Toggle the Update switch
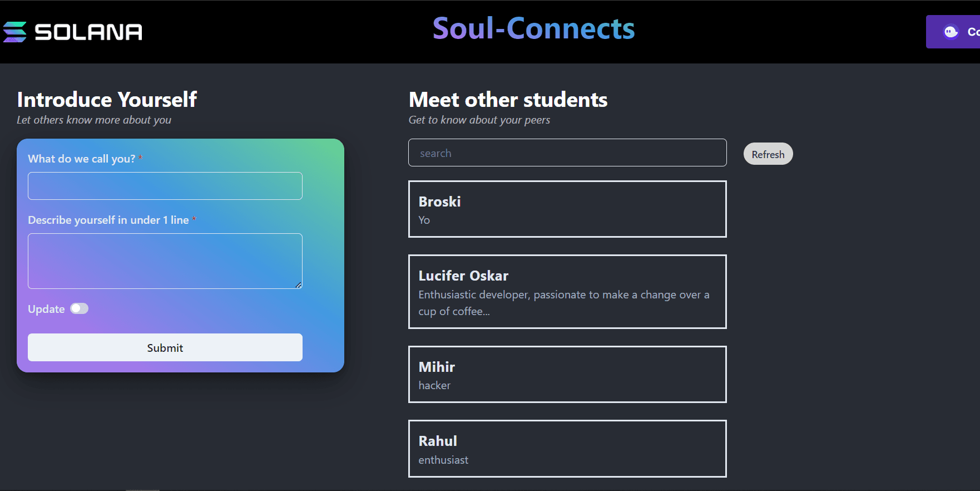Screen dimensions: 980x491 click(79, 308)
